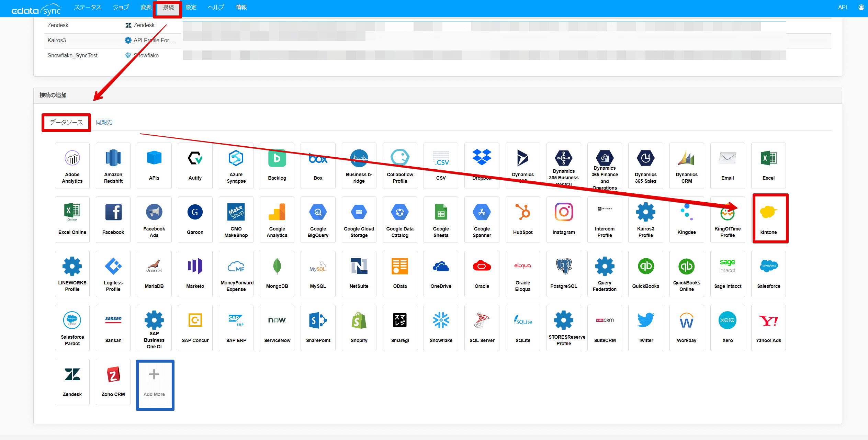Open the Google BigQuery connector
The width and height of the screenshot is (868, 440).
318,219
